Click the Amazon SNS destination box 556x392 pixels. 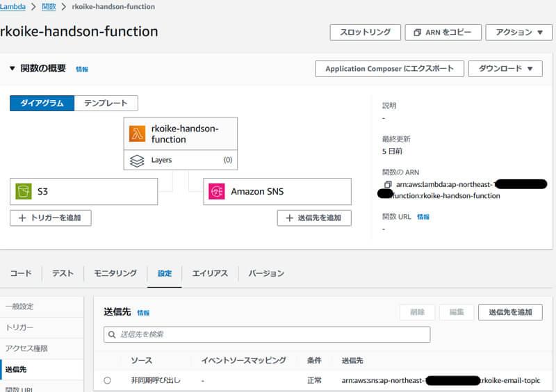pyautogui.click(x=277, y=192)
